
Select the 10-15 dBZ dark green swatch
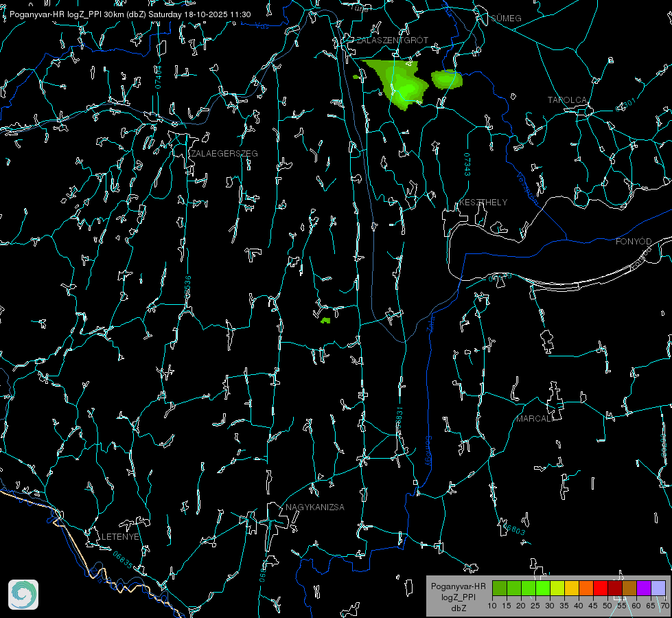[500, 588]
